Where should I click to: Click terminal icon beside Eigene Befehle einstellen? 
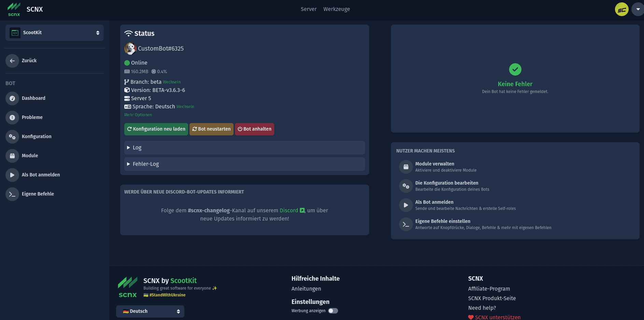point(406,224)
